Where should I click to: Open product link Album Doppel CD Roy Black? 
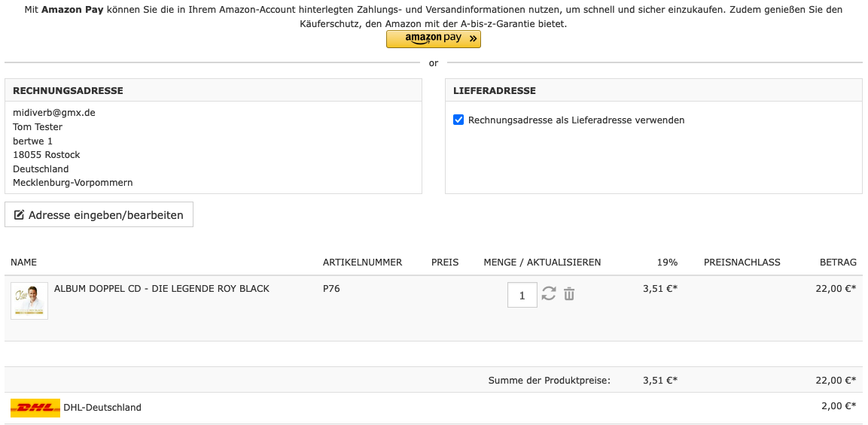coord(161,289)
